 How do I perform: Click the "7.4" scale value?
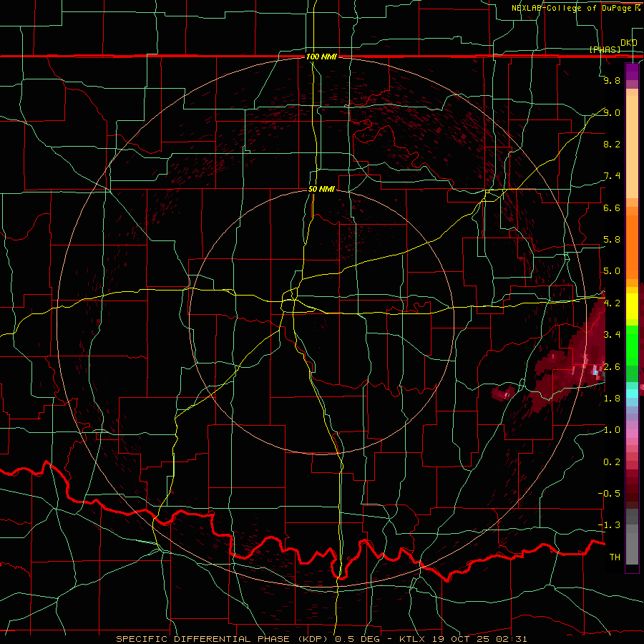612,176
